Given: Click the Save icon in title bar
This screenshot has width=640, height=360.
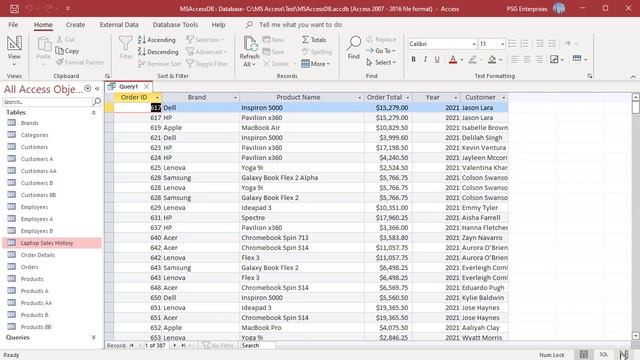Looking at the screenshot, I should point(14,9).
